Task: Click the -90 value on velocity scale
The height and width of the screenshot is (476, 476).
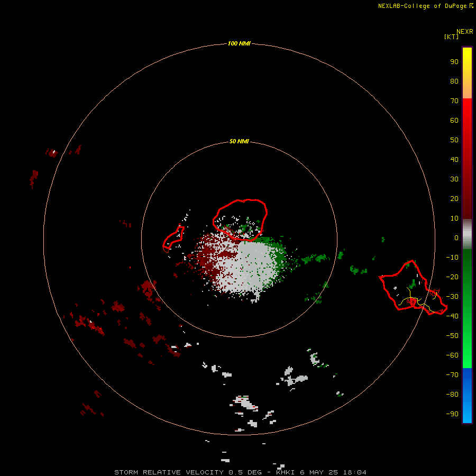Action: [x=452, y=414]
